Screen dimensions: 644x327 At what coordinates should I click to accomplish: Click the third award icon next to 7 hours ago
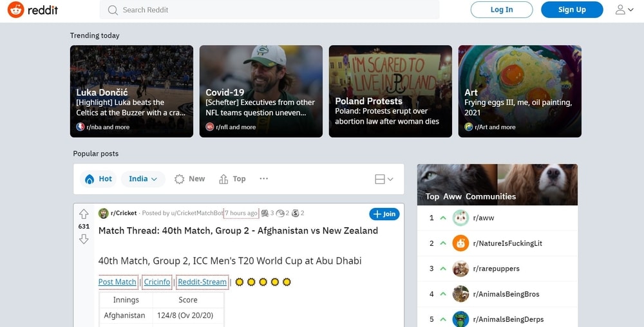coord(296,213)
